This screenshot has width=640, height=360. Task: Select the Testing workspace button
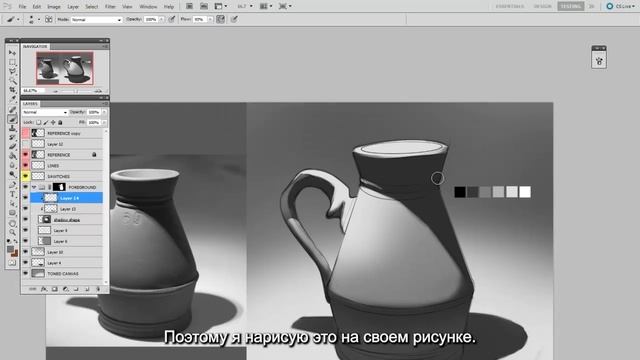click(x=570, y=6)
